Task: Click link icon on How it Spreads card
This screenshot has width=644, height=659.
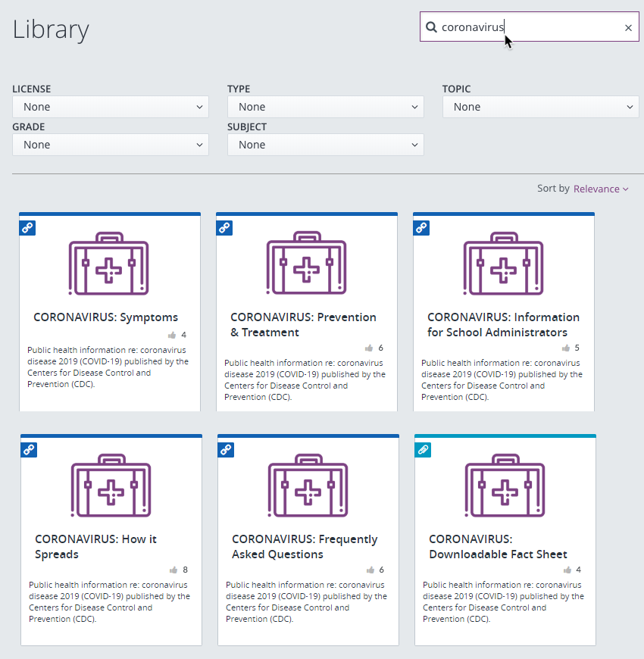Action: [29, 450]
